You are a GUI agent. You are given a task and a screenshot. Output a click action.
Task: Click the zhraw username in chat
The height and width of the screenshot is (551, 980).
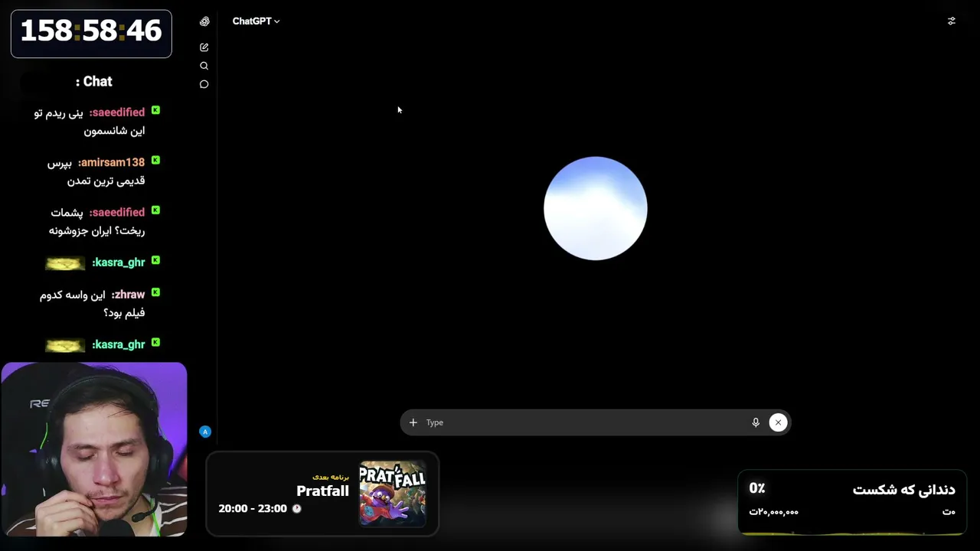pos(129,295)
